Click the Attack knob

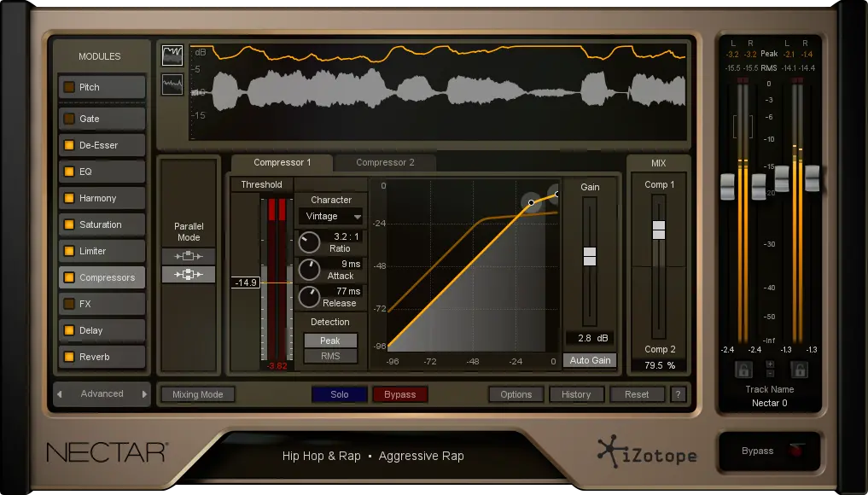[x=309, y=270]
